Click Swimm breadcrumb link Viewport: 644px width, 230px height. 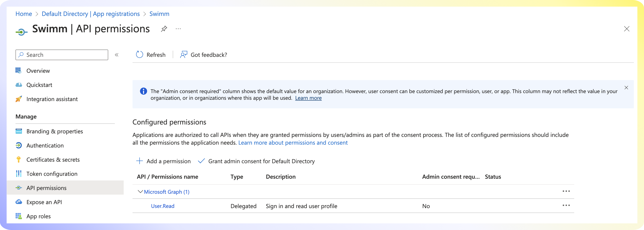(159, 14)
